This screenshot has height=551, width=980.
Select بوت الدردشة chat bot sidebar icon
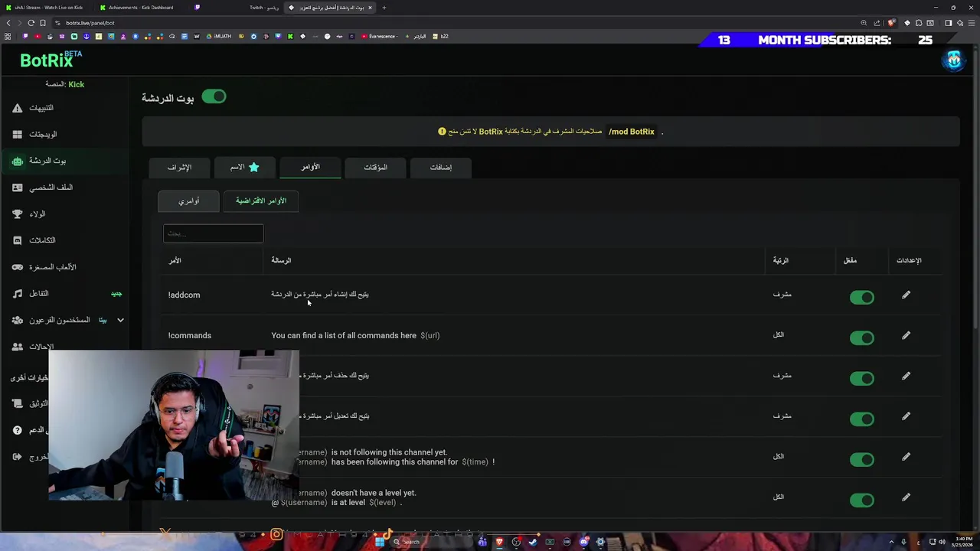[x=18, y=161]
